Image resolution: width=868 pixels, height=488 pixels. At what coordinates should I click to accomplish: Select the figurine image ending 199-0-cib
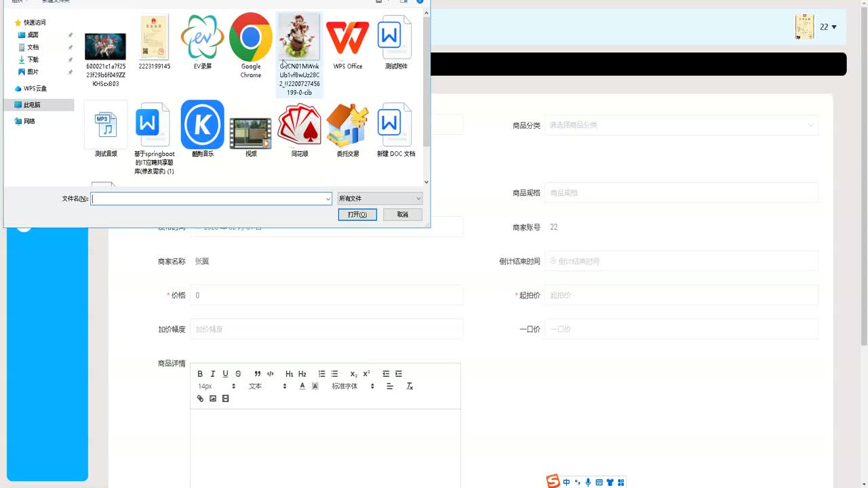tap(300, 55)
